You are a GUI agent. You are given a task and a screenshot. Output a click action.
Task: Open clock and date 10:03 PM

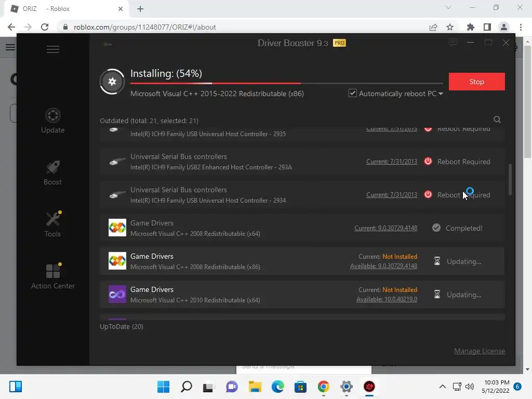(496, 387)
